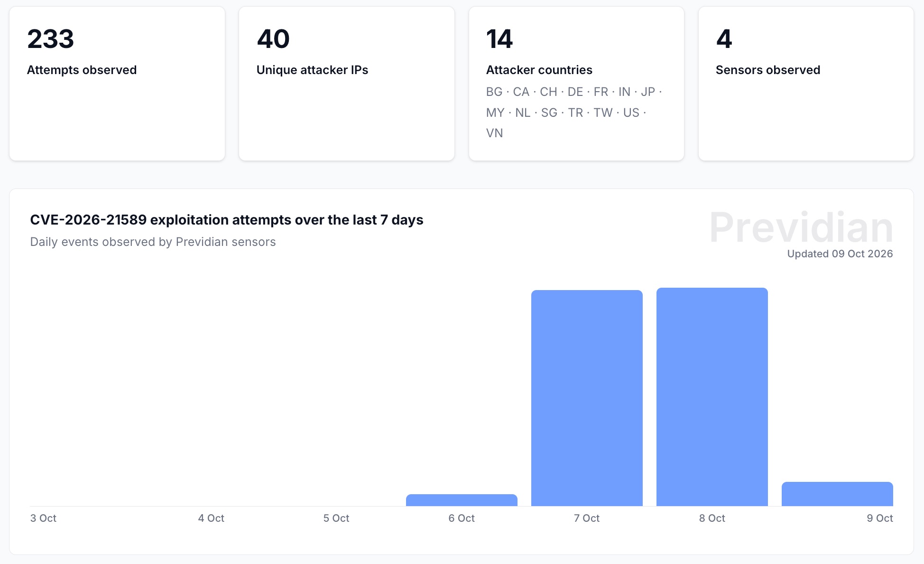Click the US country code
This screenshot has width=924, height=564.
tap(631, 113)
